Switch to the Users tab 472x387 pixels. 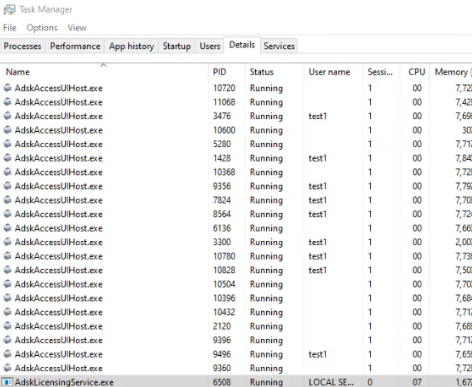(210, 46)
